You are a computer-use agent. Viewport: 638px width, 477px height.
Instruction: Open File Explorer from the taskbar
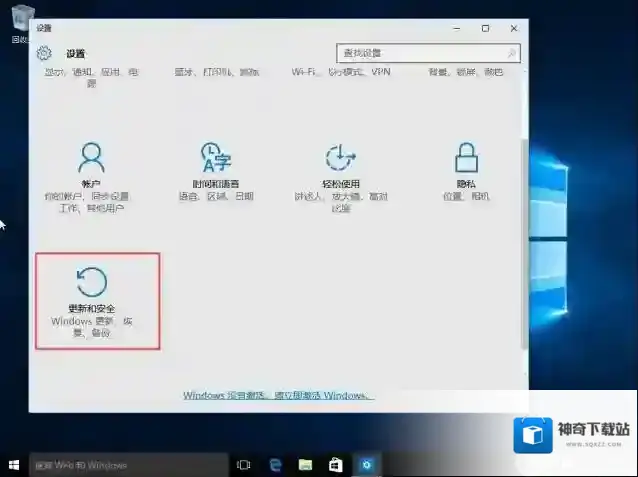305,466
